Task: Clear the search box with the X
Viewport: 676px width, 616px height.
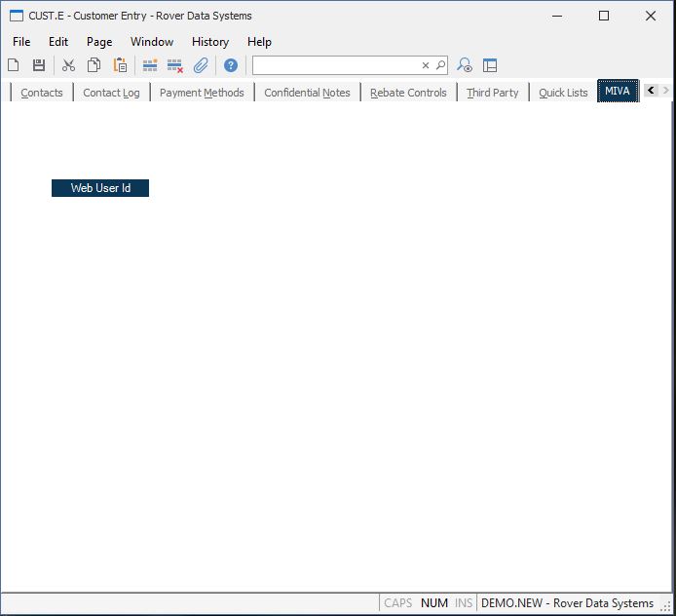Action: pyautogui.click(x=426, y=65)
